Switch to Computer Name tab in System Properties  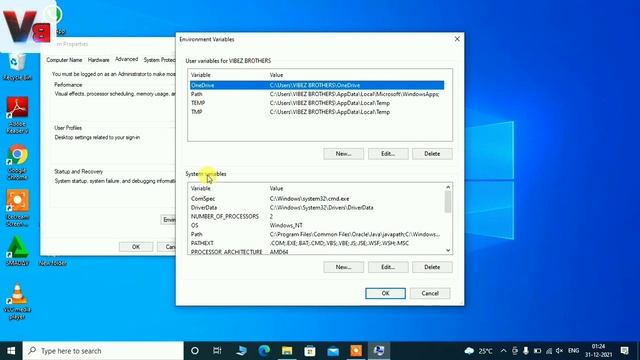(64, 60)
